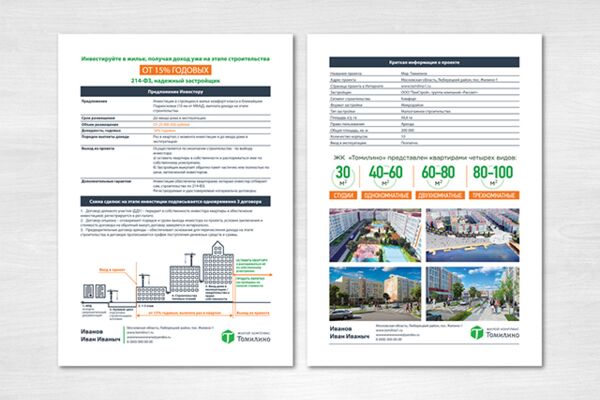Click the lowest building in the construction diagram

151,294
